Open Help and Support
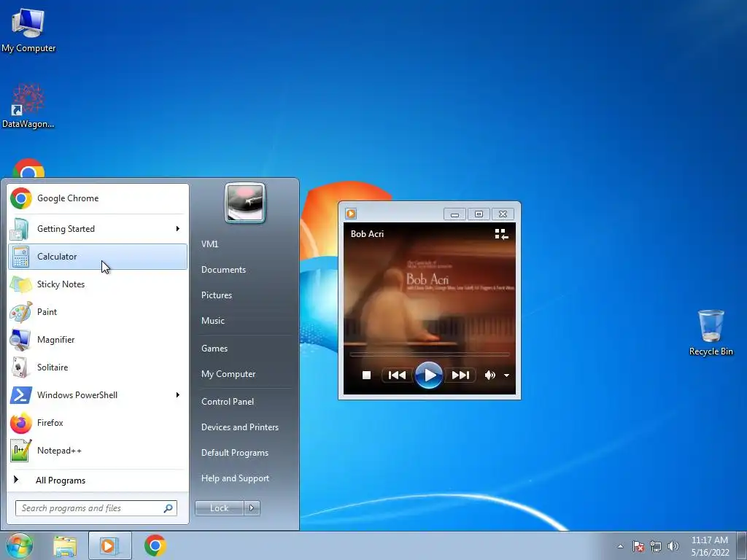The height and width of the screenshot is (560, 747). 236,478
